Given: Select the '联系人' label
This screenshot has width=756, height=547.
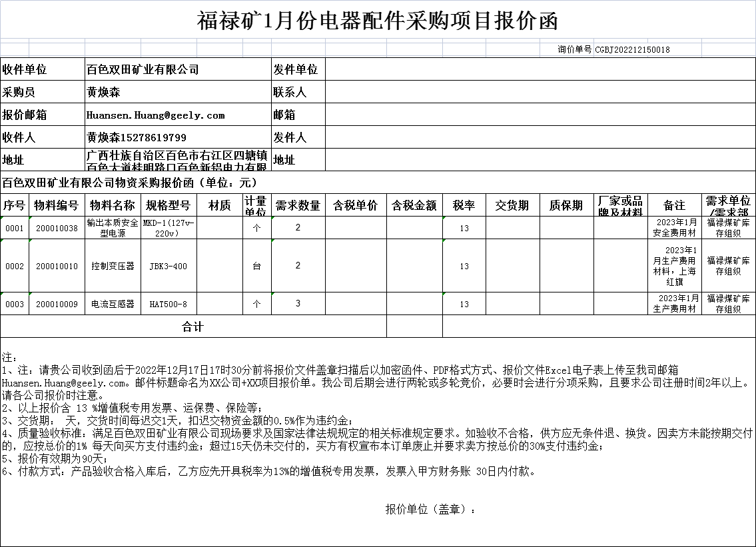Looking at the screenshot, I should point(298,92).
